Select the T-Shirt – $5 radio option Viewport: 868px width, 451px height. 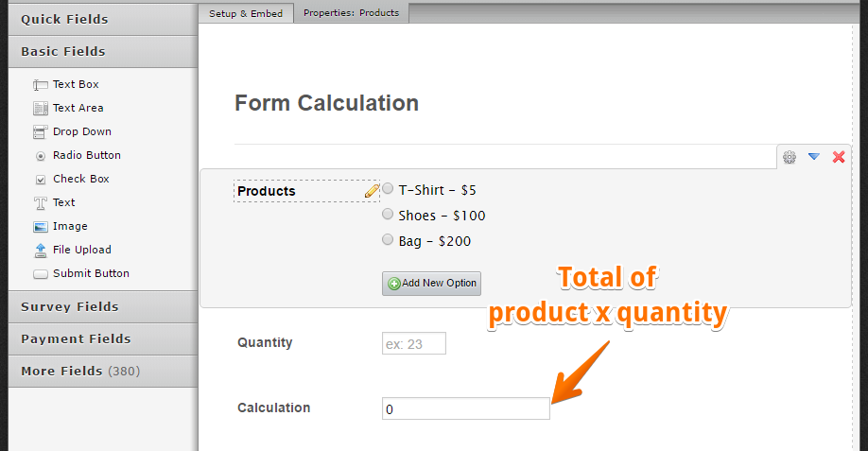(388, 189)
